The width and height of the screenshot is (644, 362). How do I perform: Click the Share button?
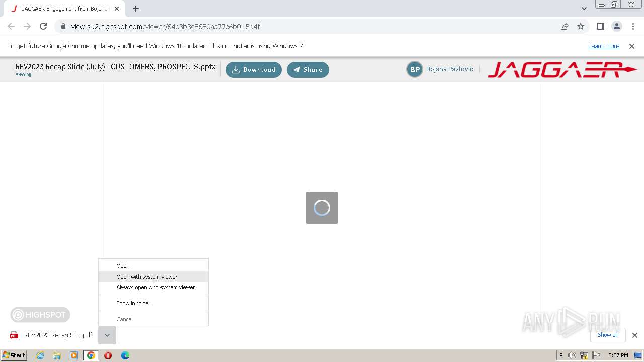(x=307, y=70)
